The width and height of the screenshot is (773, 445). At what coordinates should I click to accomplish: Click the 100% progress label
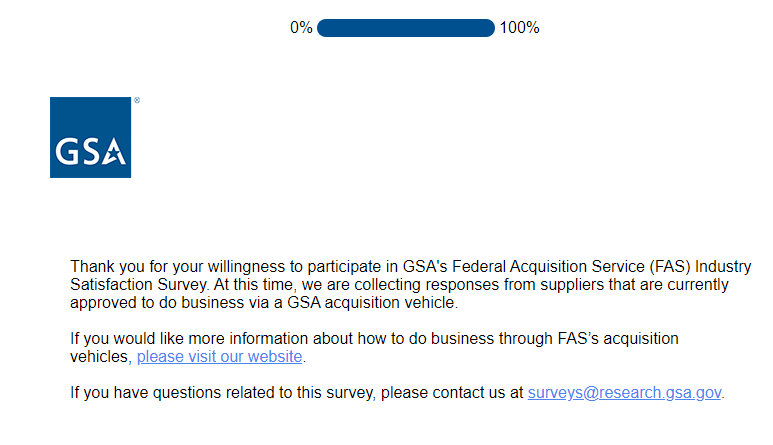tap(519, 28)
